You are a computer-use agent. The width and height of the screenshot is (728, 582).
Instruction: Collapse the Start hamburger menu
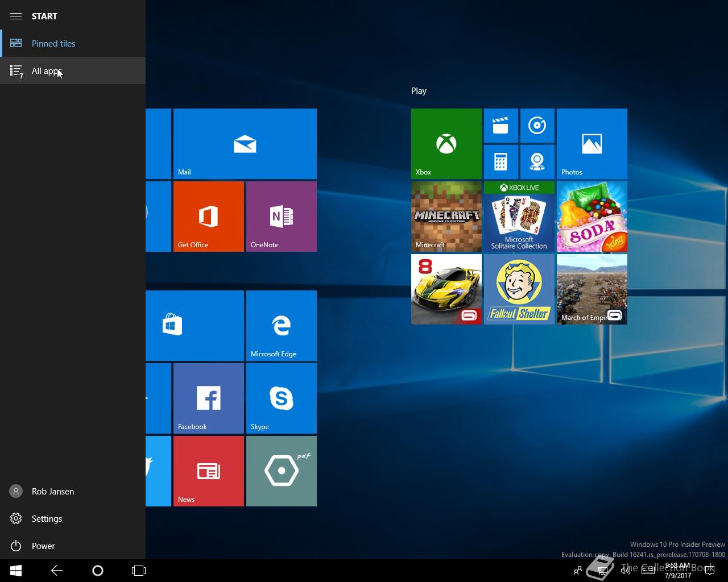point(16,16)
